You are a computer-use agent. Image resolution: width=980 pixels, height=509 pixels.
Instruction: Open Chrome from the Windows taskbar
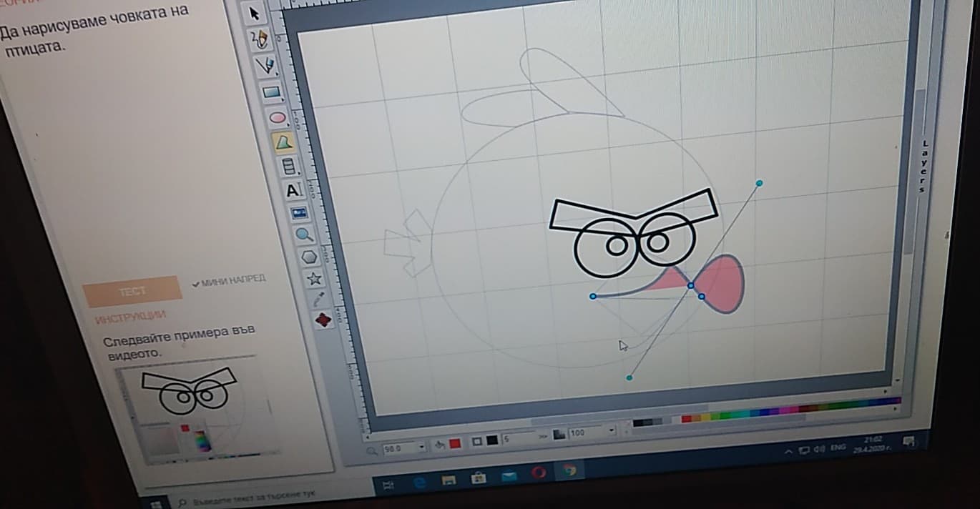tap(569, 470)
